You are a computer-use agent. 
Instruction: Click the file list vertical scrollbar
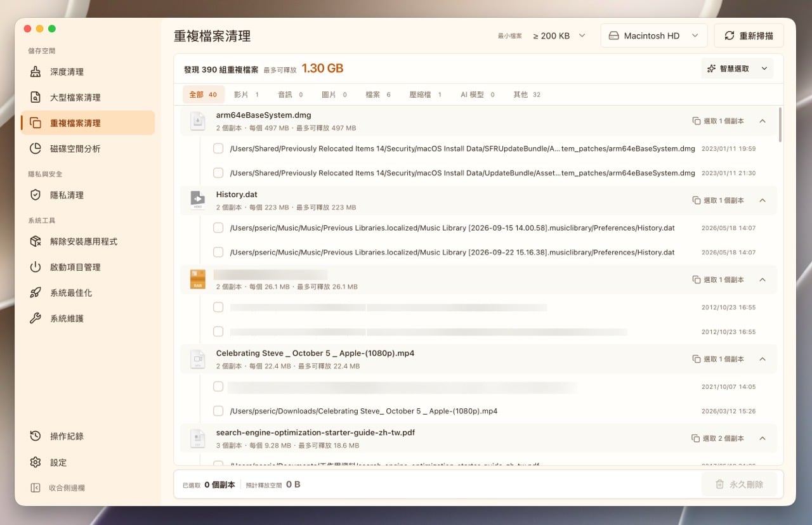(780, 125)
